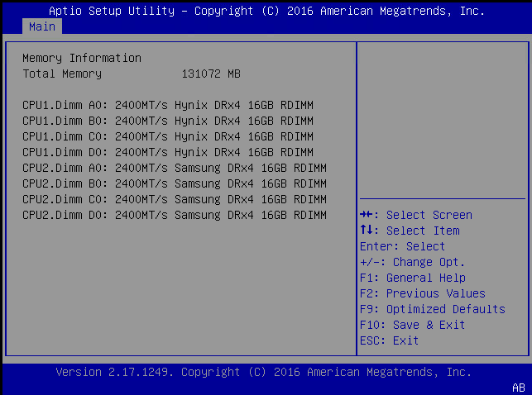Click the Version 2.17.1249 footer text
Viewport: 532px width, 395px height.
264,372
